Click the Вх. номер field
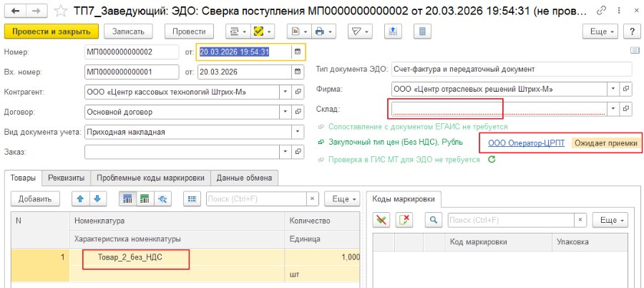Screen dimensions: 644x288 pos(132,72)
